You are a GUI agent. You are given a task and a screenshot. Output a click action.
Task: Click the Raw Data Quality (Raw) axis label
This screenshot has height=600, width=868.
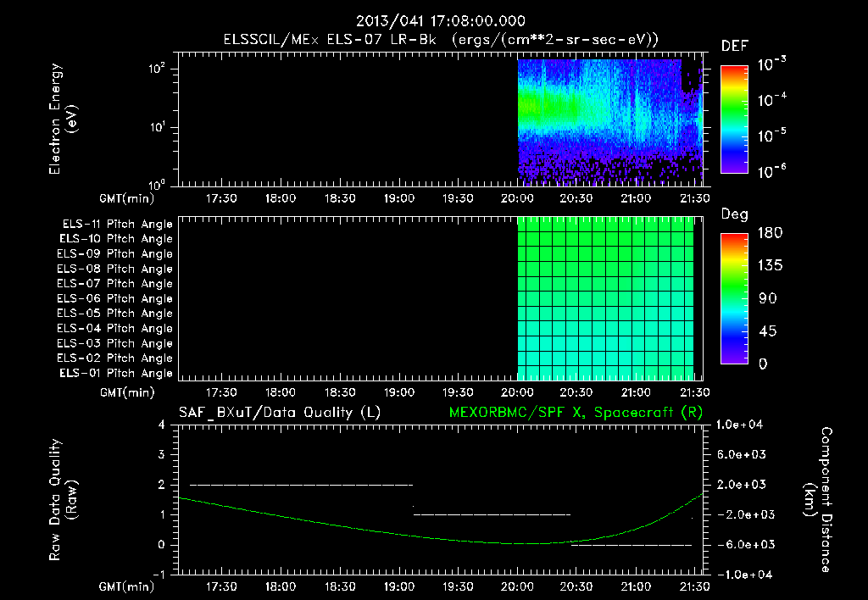[x=63, y=500]
